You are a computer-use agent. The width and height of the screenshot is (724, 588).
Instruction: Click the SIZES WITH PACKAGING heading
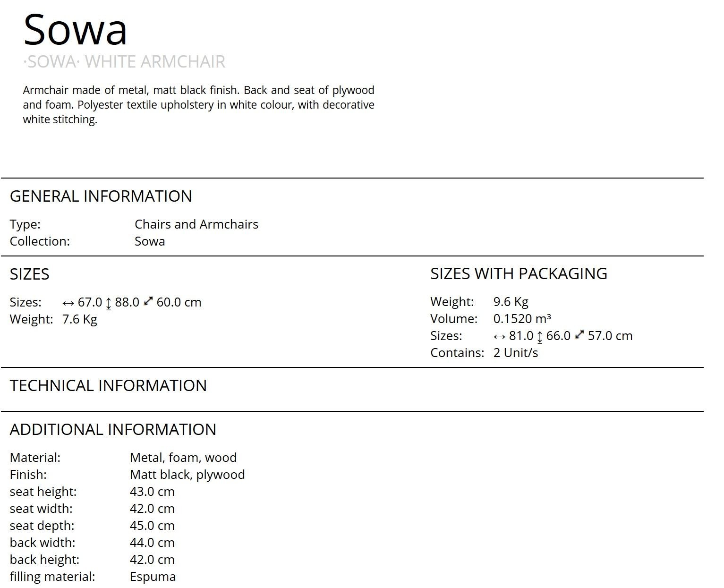(519, 273)
